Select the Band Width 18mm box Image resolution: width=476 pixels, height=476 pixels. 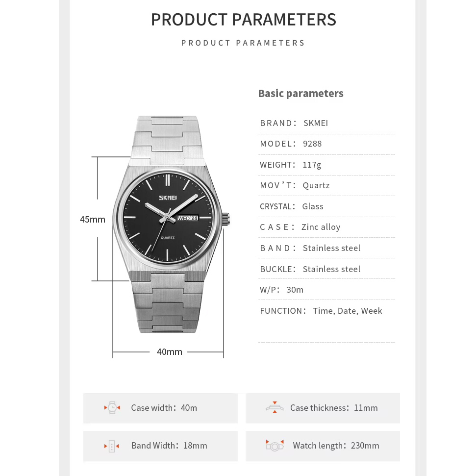tap(160, 446)
